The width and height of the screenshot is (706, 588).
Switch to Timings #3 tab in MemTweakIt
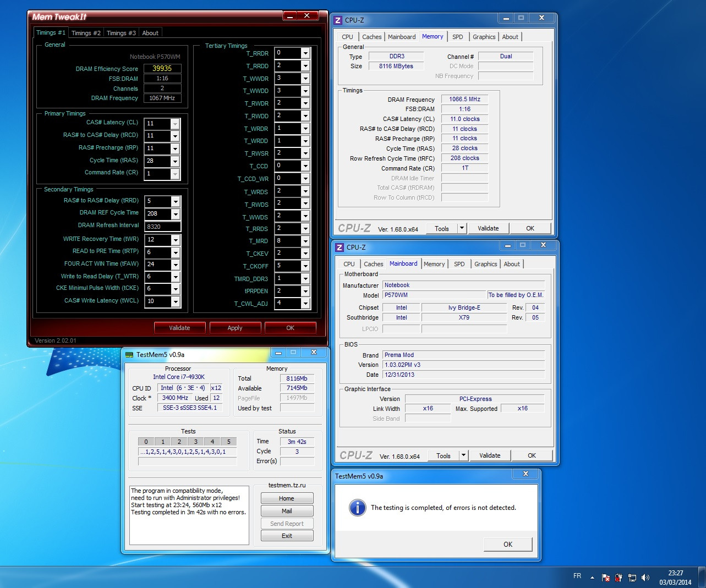click(121, 33)
